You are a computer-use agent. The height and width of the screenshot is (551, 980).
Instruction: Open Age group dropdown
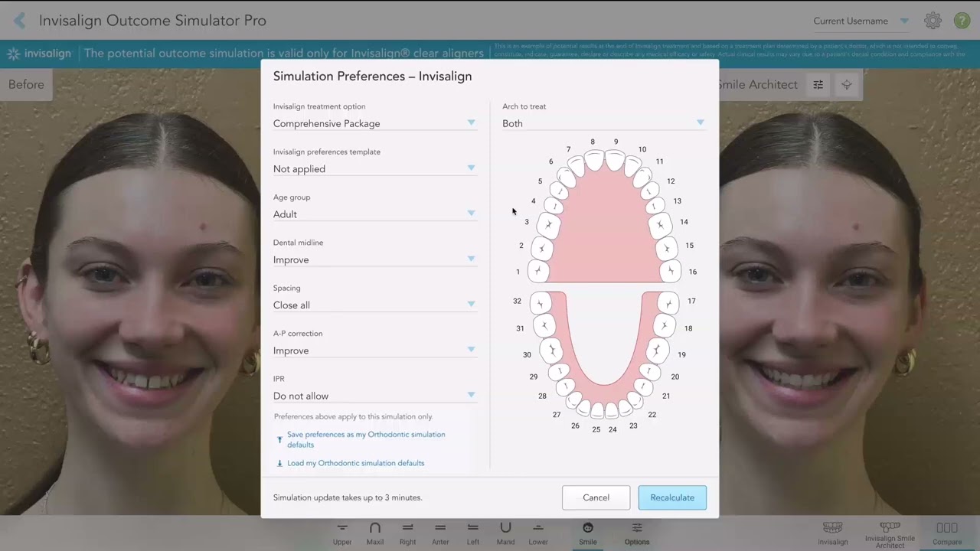click(374, 214)
